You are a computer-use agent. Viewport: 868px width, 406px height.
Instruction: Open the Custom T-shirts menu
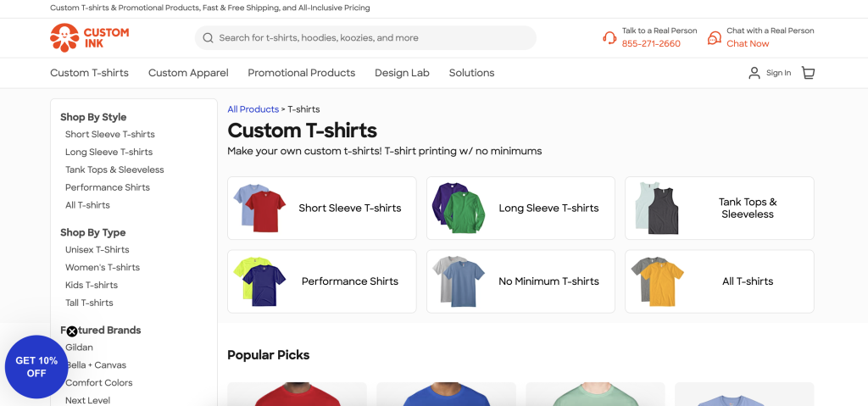[x=89, y=73]
